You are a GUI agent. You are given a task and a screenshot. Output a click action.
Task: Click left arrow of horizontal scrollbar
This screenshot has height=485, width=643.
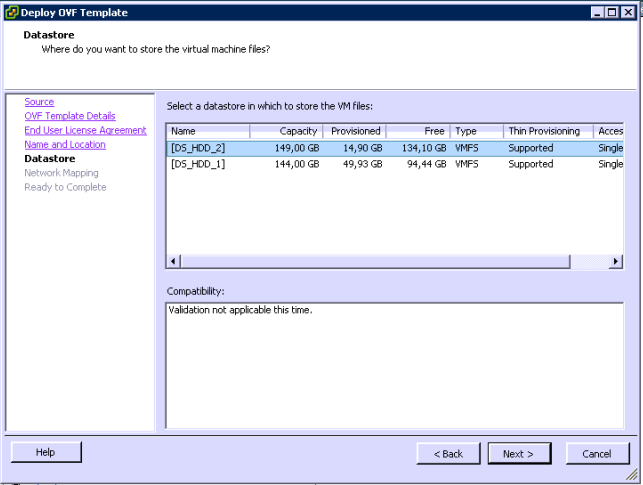[x=174, y=261]
